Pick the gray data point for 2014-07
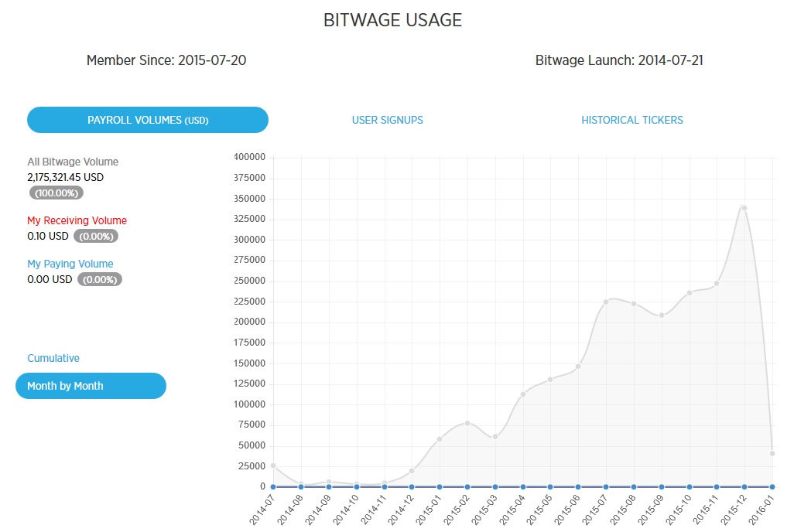The width and height of the screenshot is (794, 532). pyautogui.click(x=273, y=465)
